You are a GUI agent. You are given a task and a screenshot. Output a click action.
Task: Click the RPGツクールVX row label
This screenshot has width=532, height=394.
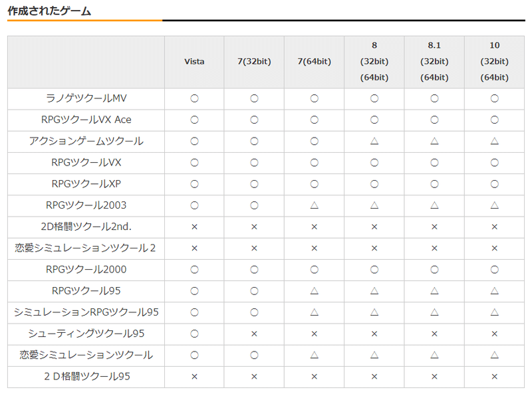tap(86, 162)
